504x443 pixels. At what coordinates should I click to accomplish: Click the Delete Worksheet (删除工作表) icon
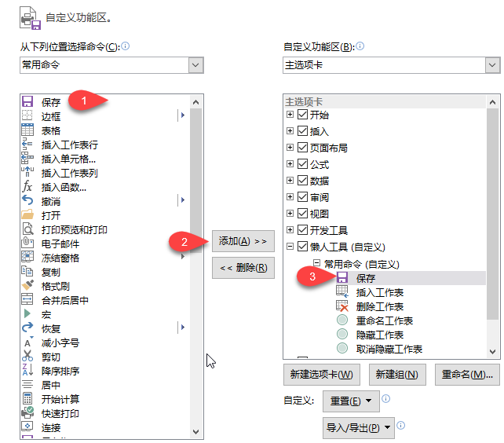pyautogui.click(x=341, y=306)
